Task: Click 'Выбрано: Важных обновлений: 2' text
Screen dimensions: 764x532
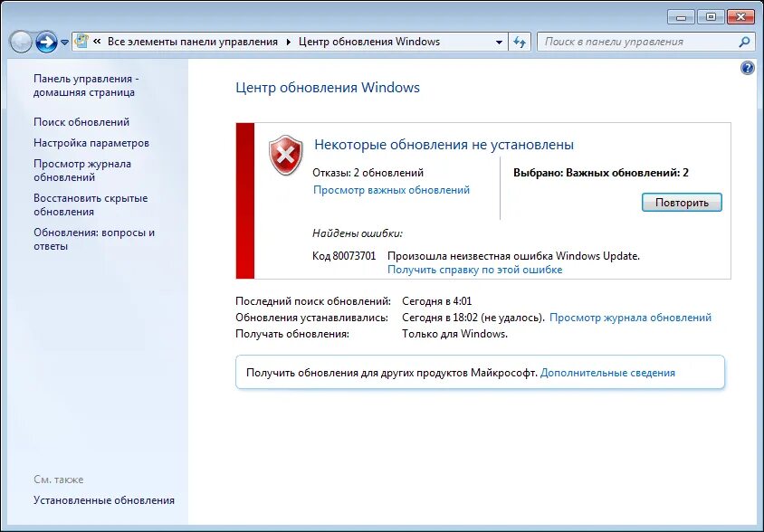Action: point(601,173)
